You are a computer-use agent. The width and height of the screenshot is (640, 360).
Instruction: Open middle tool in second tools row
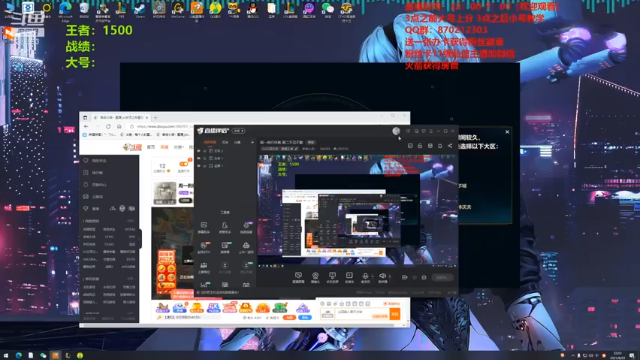tap(225, 247)
